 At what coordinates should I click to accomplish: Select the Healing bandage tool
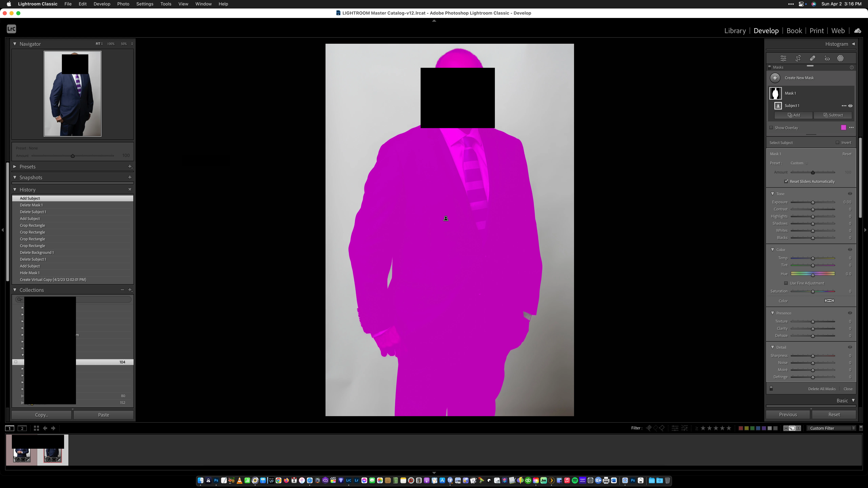coord(812,58)
